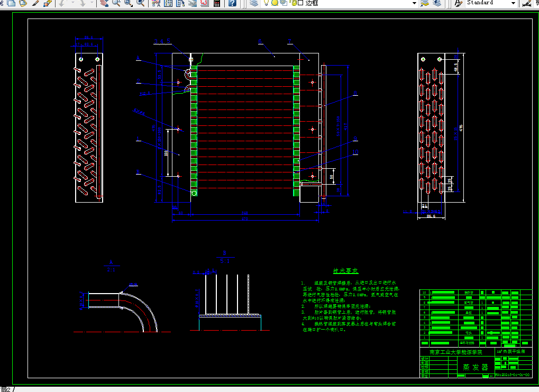Expand the Standard text style dropdown arrow

(x=513, y=3)
